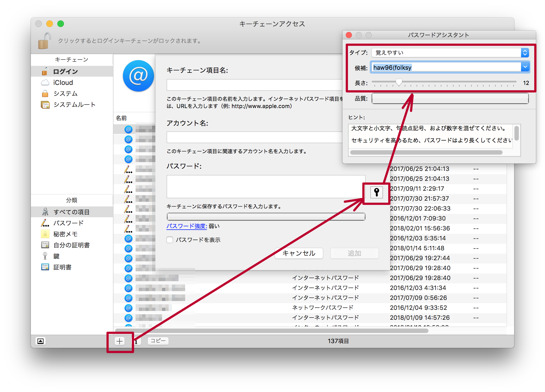Open the パスワード強度 link
The width and height of the screenshot is (545, 392).
pos(187,226)
